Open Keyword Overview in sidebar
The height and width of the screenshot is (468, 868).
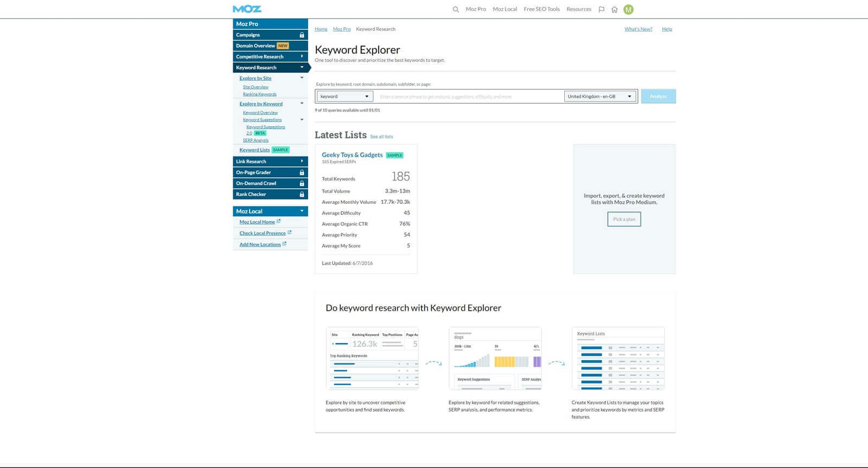pos(260,113)
